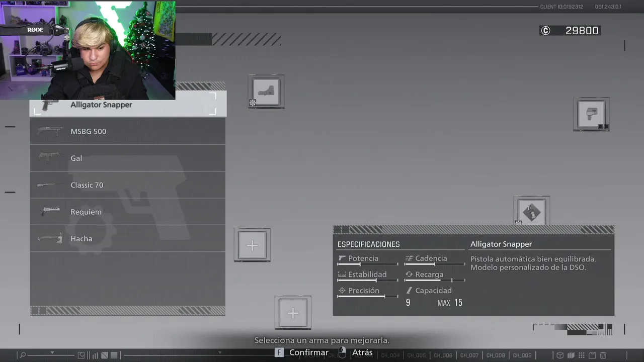Click the Potencia stat icon
The height and width of the screenshot is (362, 644).
342,258
